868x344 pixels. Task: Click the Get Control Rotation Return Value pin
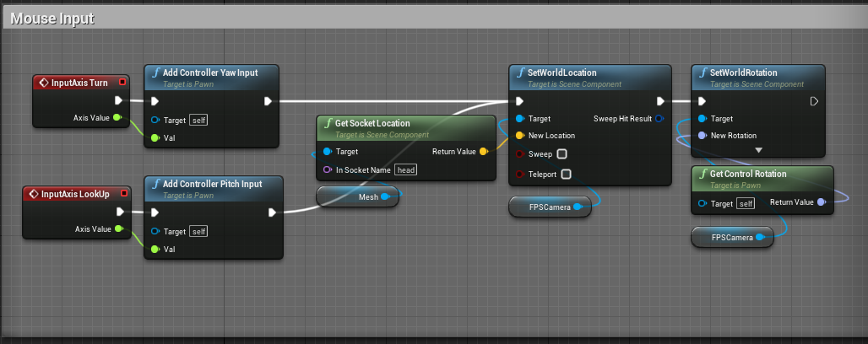tap(822, 202)
